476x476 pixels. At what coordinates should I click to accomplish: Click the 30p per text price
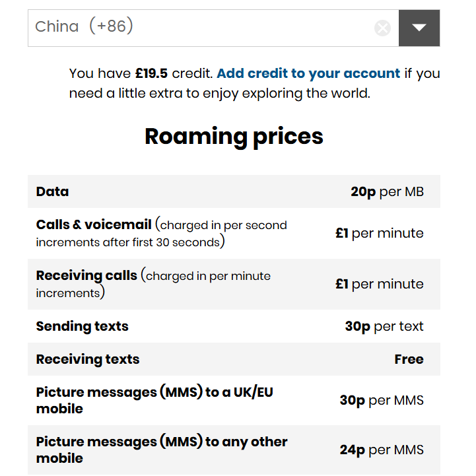tap(384, 326)
